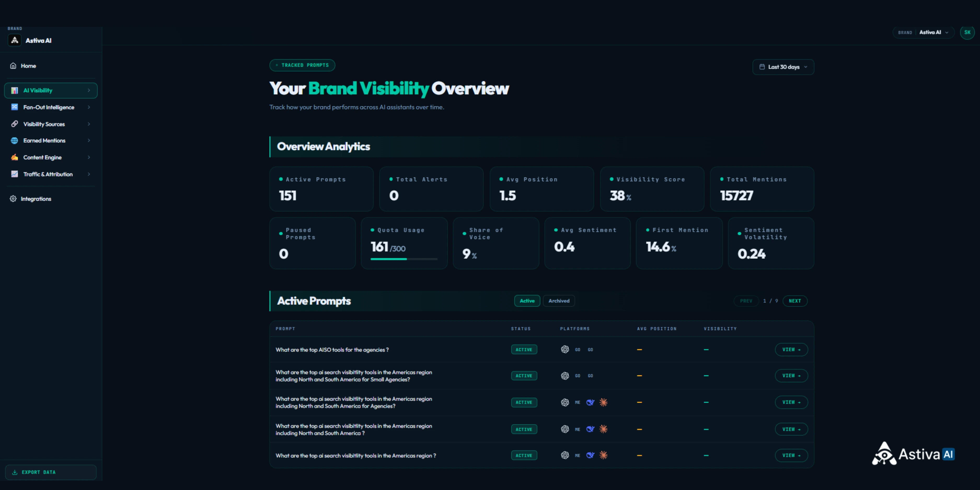
Task: Click VIEW for the 'America for Agencies?' prompt
Action: 791,402
